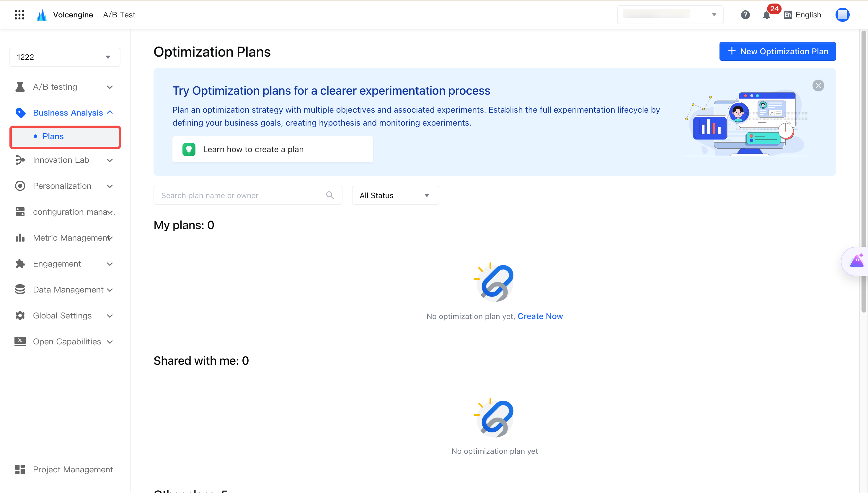Click the help question mark icon
868x493 pixels.
[x=745, y=14]
